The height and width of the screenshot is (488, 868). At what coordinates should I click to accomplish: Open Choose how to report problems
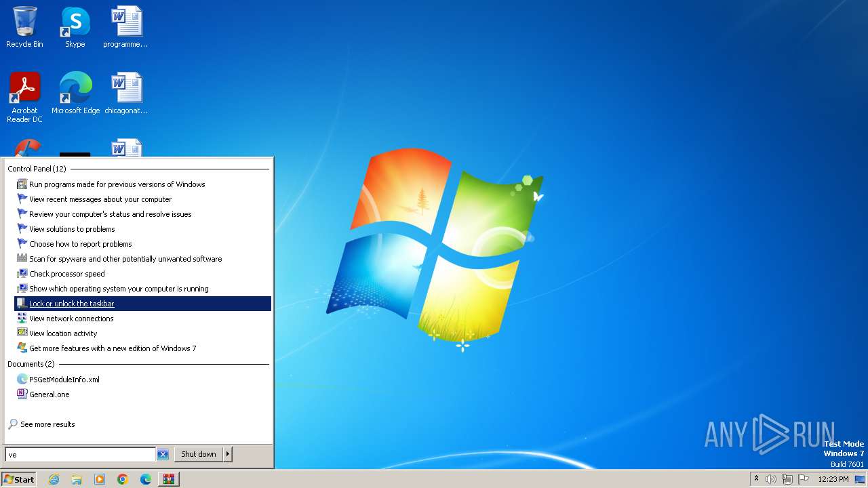(142, 244)
